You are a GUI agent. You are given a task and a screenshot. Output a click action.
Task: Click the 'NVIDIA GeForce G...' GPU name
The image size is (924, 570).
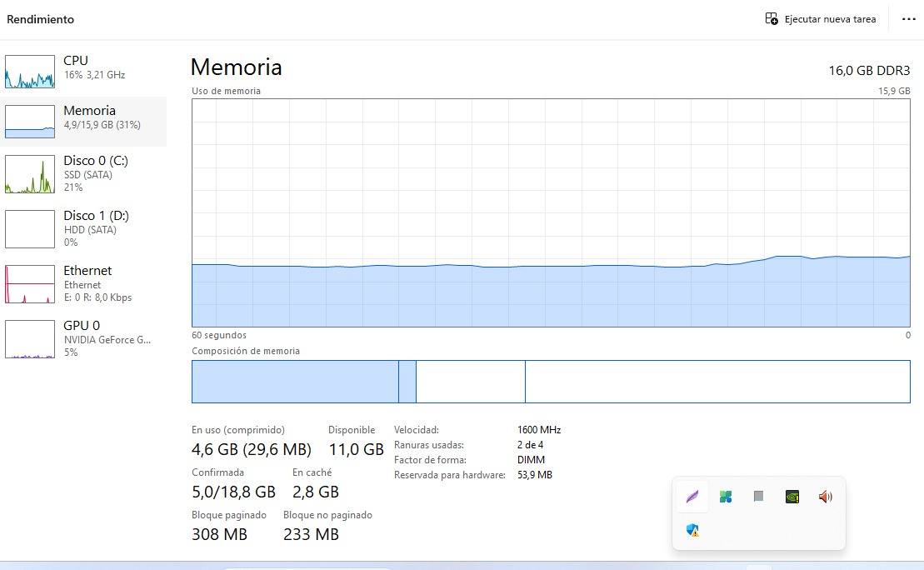(x=107, y=339)
